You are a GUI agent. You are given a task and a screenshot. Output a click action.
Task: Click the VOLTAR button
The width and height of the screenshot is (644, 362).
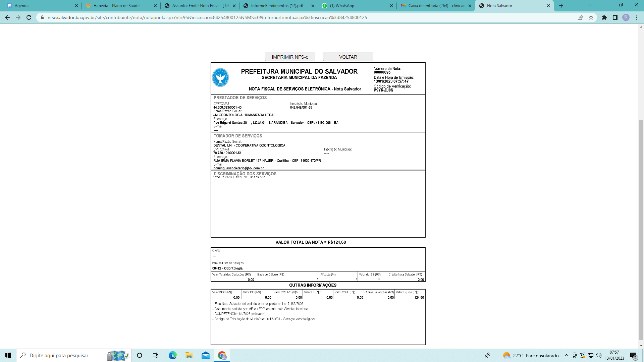tap(348, 57)
